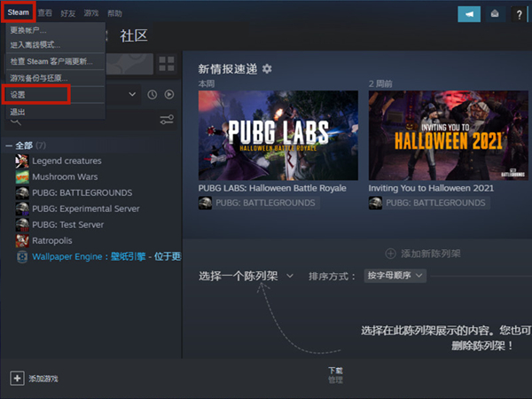Open Halloween 2021 news thumbnail
This screenshot has height=399, width=532.
(x=449, y=136)
